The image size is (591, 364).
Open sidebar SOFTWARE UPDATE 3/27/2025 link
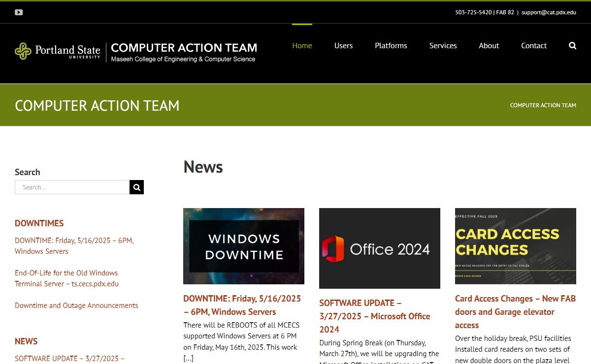point(69,359)
